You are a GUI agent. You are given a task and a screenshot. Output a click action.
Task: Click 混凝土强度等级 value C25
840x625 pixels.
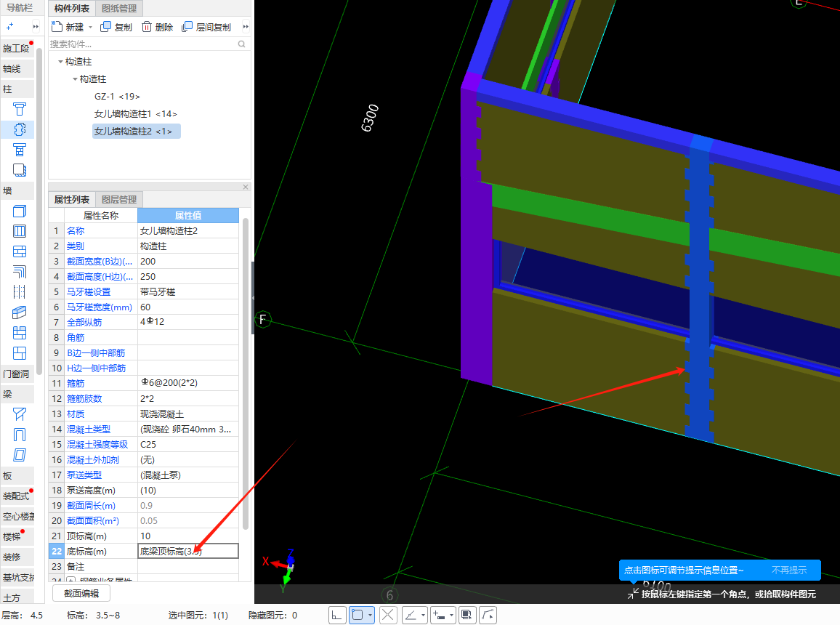pos(188,445)
